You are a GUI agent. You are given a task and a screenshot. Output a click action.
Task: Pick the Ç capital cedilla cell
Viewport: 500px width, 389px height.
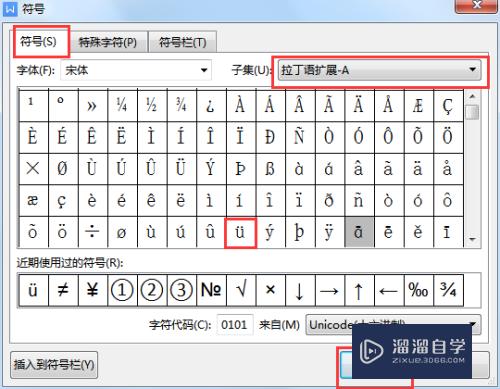(448, 105)
